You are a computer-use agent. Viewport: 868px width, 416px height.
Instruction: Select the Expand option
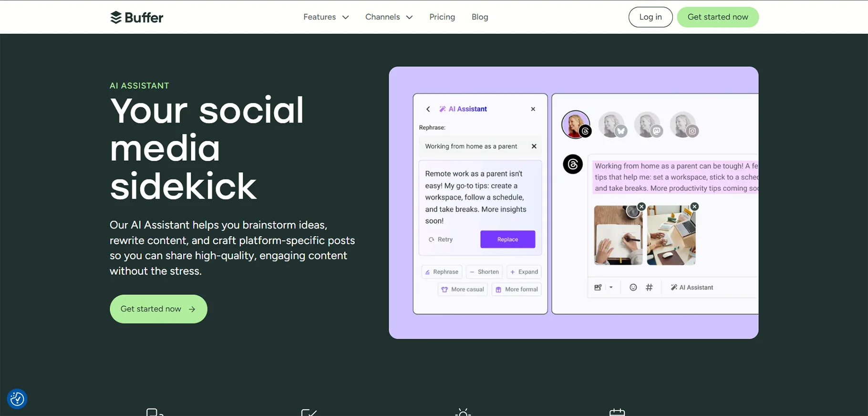(524, 272)
